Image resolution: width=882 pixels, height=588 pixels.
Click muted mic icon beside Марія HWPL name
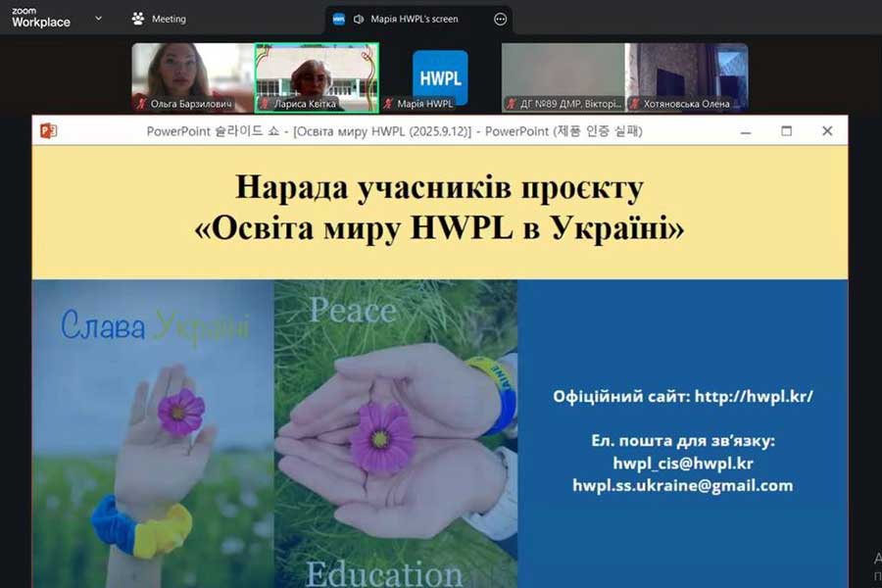[388, 104]
